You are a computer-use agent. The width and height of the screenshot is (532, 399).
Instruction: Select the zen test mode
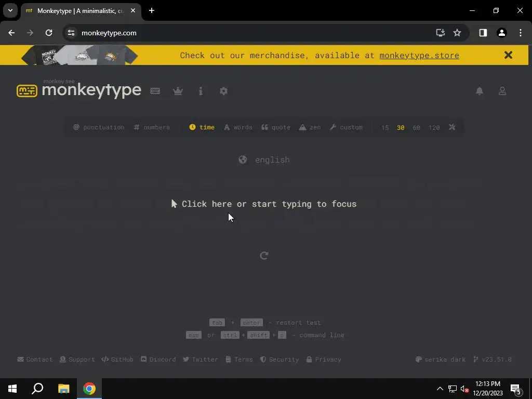point(310,127)
